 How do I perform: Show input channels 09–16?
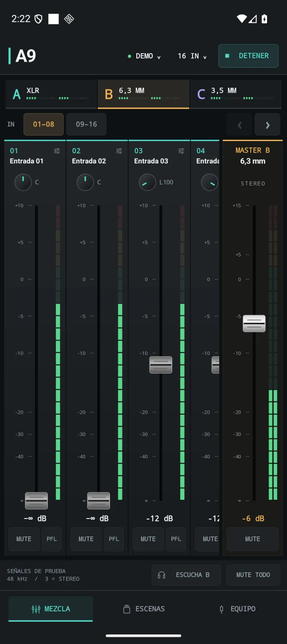click(x=86, y=124)
